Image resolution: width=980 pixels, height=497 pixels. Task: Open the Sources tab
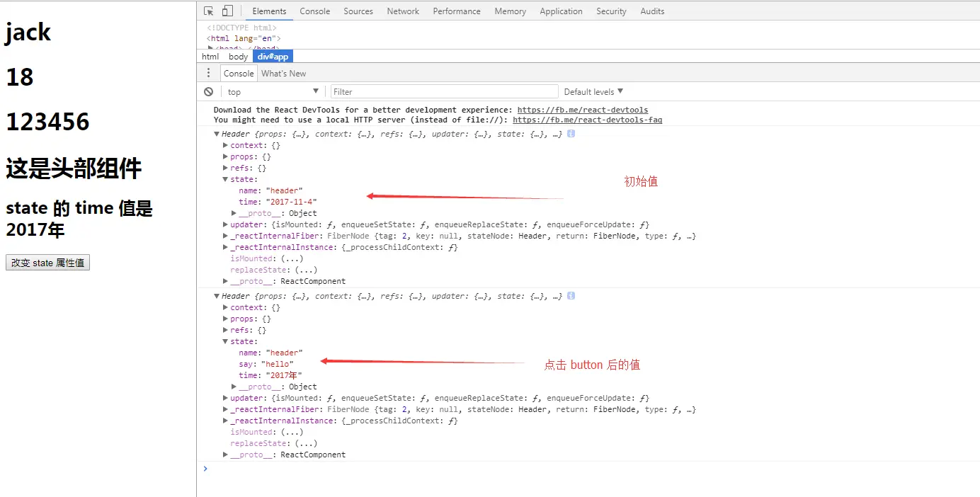(x=358, y=11)
